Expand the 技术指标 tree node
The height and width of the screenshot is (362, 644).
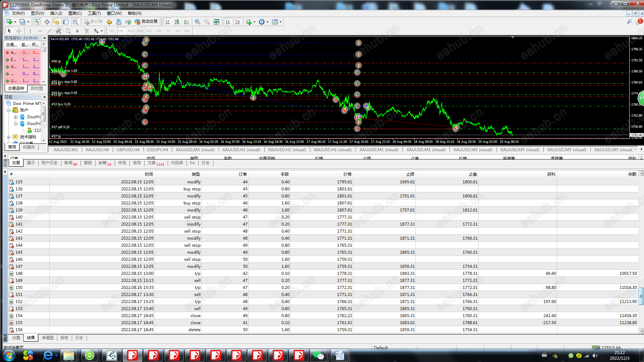(x=9, y=137)
